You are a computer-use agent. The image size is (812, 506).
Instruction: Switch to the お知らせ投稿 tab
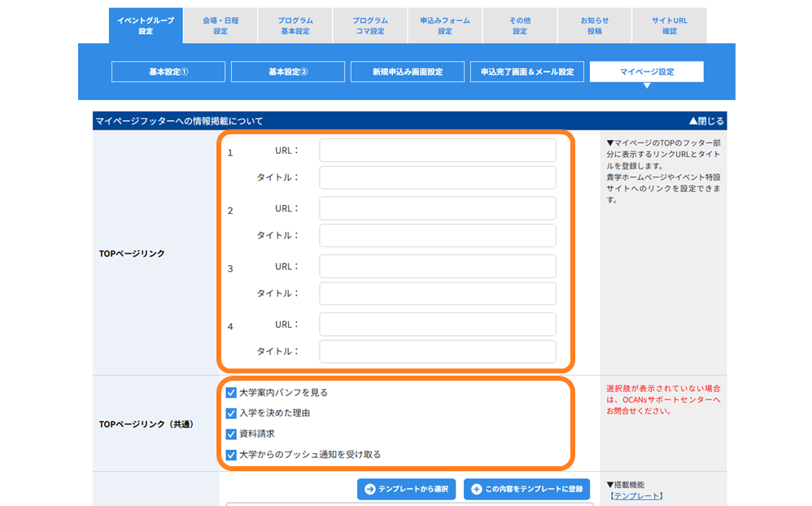(x=595, y=25)
